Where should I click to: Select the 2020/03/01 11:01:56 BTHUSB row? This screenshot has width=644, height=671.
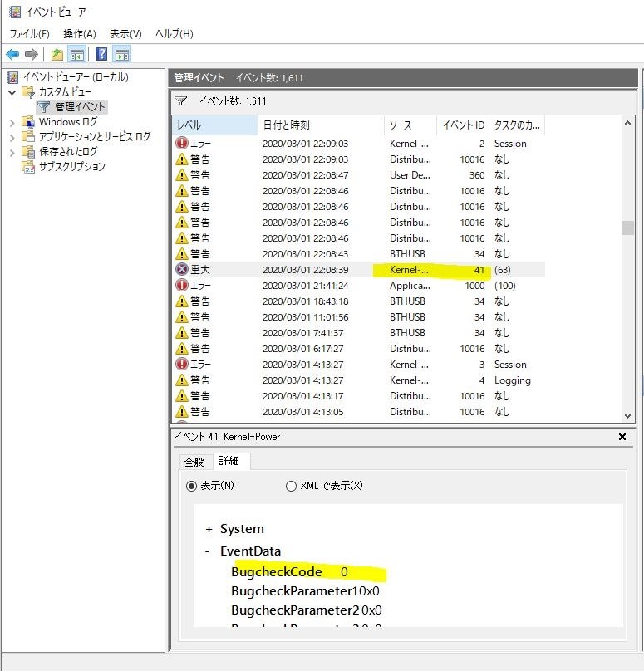[x=359, y=317]
